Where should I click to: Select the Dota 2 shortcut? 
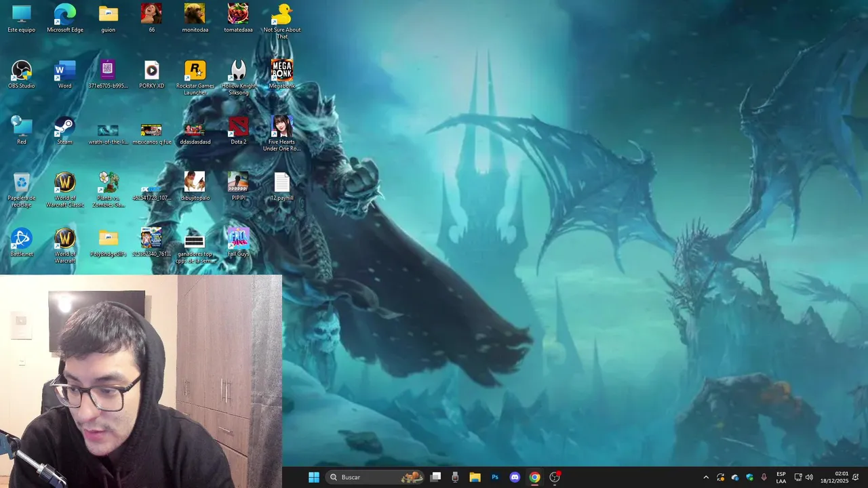pyautogui.click(x=239, y=131)
